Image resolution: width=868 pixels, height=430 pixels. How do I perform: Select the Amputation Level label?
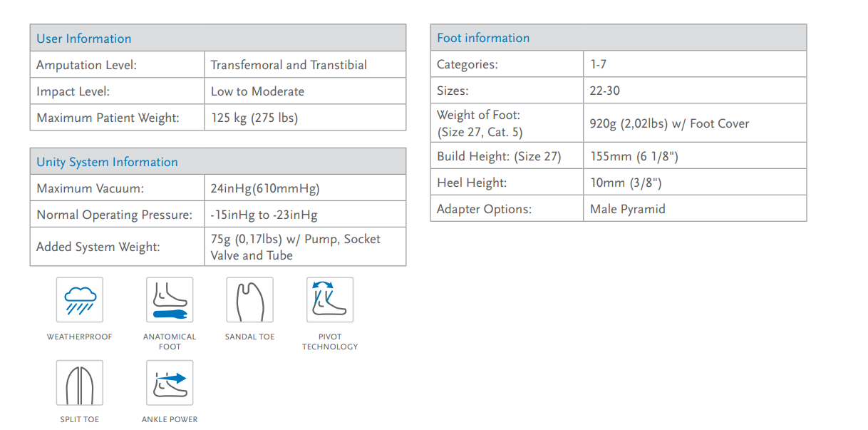point(86,65)
